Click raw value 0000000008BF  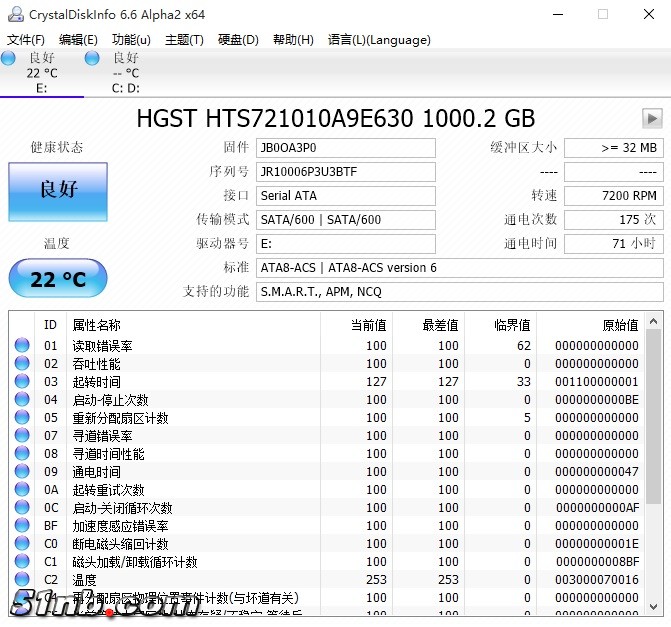coord(597,561)
